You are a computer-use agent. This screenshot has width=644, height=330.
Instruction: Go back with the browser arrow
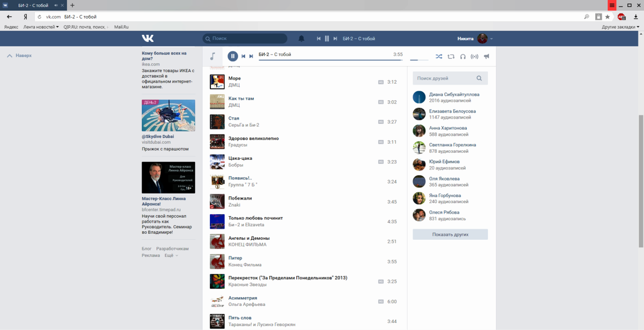(9, 17)
